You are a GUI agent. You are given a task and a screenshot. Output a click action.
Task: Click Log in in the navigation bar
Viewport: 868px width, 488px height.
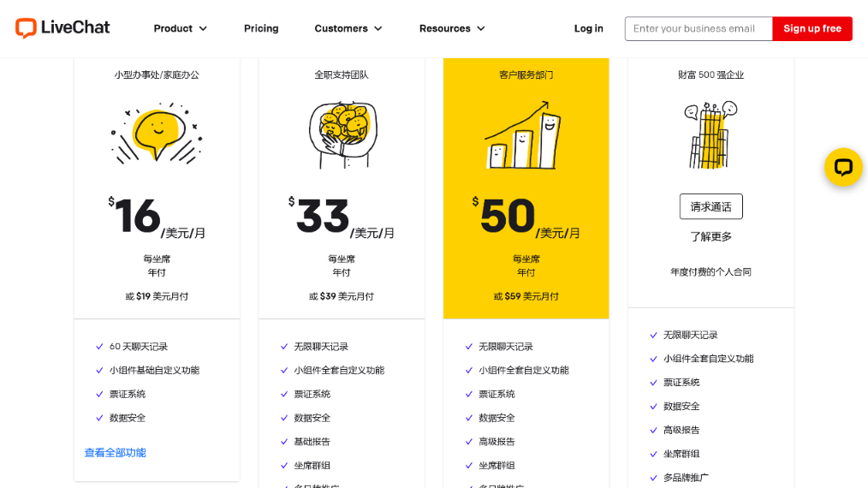point(588,28)
